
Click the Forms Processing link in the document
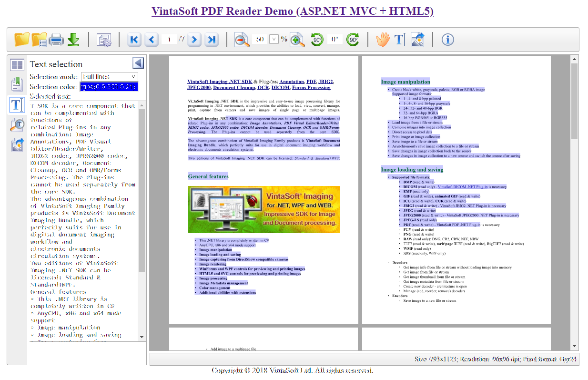tap(311, 88)
